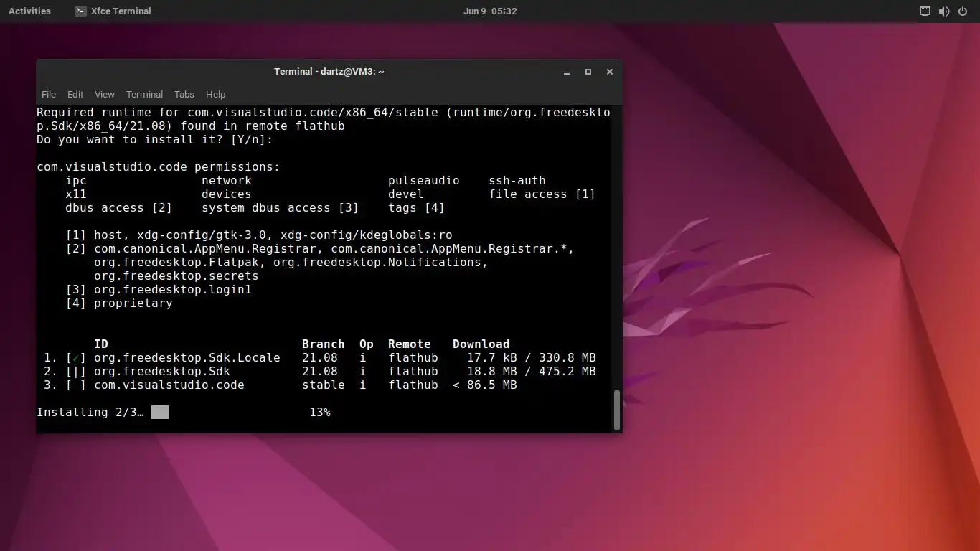The height and width of the screenshot is (551, 980).
Task: Click the ID column header
Action: (x=101, y=344)
